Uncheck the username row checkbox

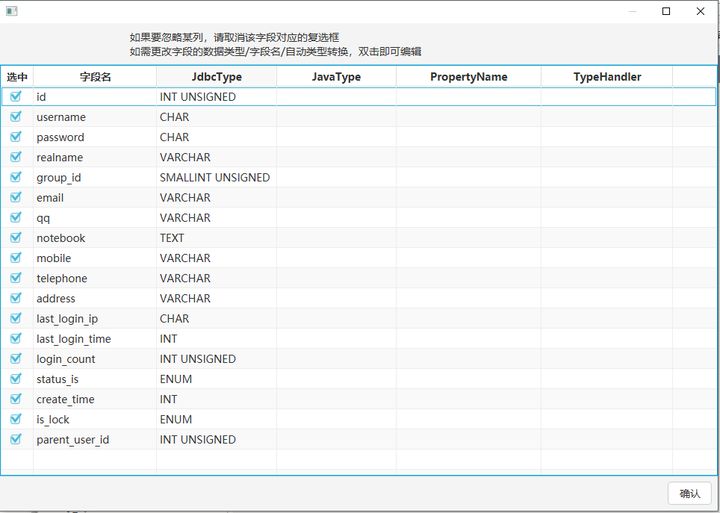coord(16,116)
